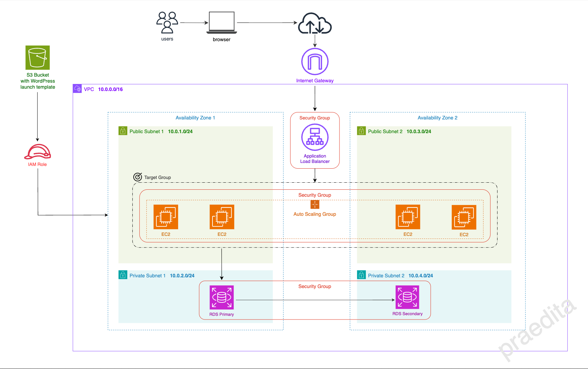The width and height of the screenshot is (588, 369).
Task: Select the browser laptop icon
Action: tap(222, 23)
